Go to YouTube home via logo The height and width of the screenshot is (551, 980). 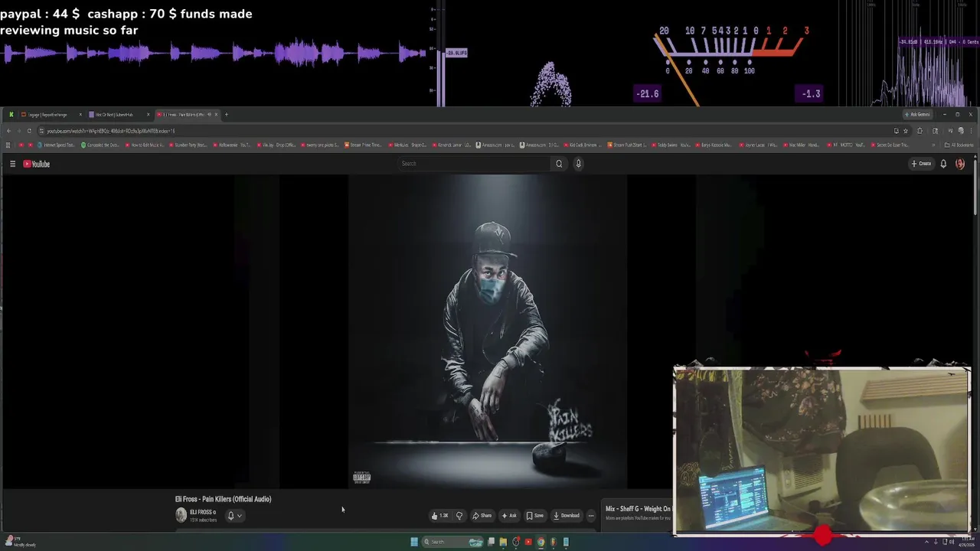36,164
